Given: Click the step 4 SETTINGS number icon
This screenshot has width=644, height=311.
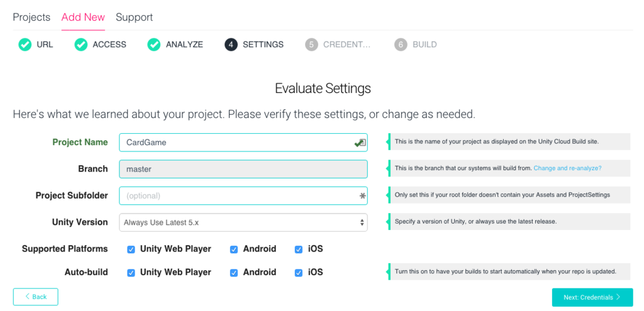Looking at the screenshot, I should click(x=231, y=45).
